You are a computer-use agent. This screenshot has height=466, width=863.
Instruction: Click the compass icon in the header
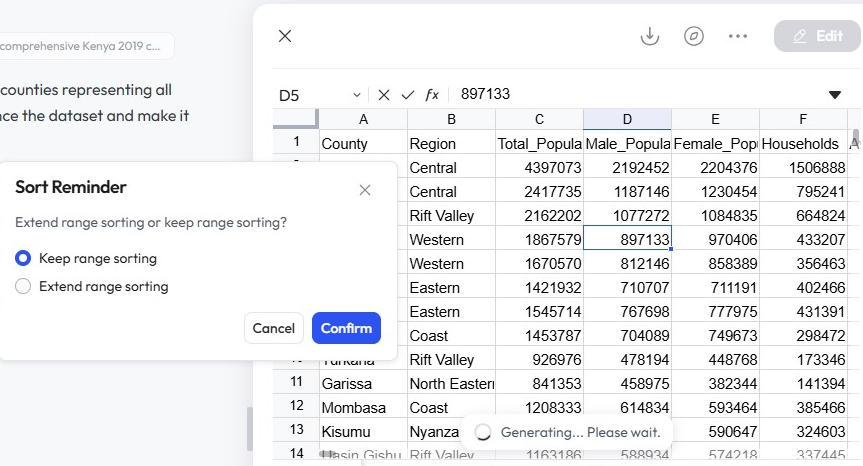click(694, 36)
